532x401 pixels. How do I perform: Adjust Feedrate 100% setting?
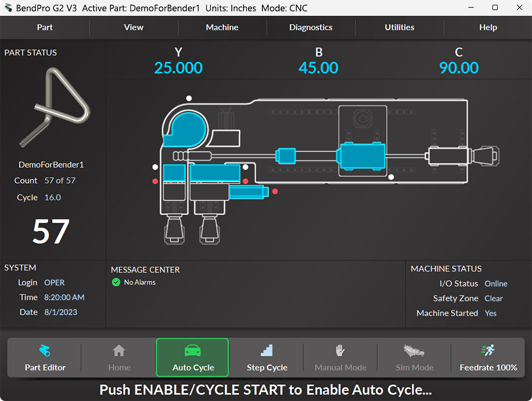(488, 357)
